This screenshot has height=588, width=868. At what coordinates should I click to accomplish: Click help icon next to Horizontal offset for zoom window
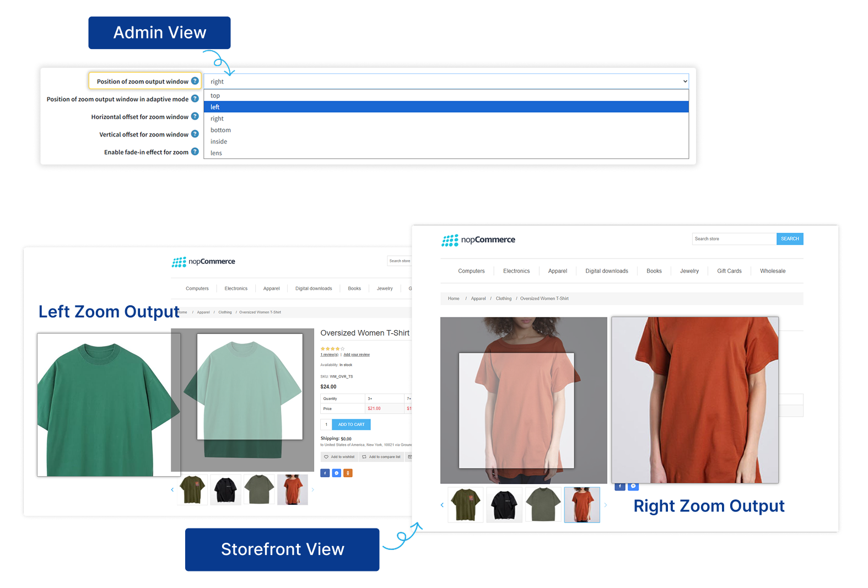(195, 116)
